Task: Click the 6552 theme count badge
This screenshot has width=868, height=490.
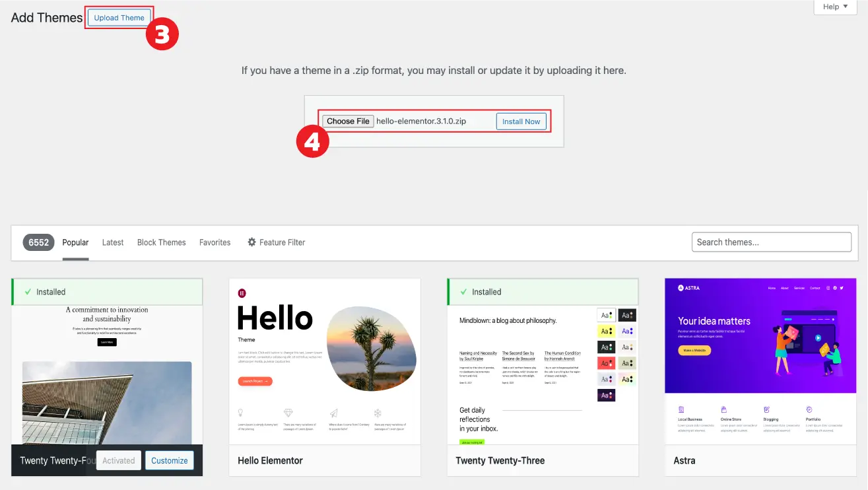Action: (38, 242)
